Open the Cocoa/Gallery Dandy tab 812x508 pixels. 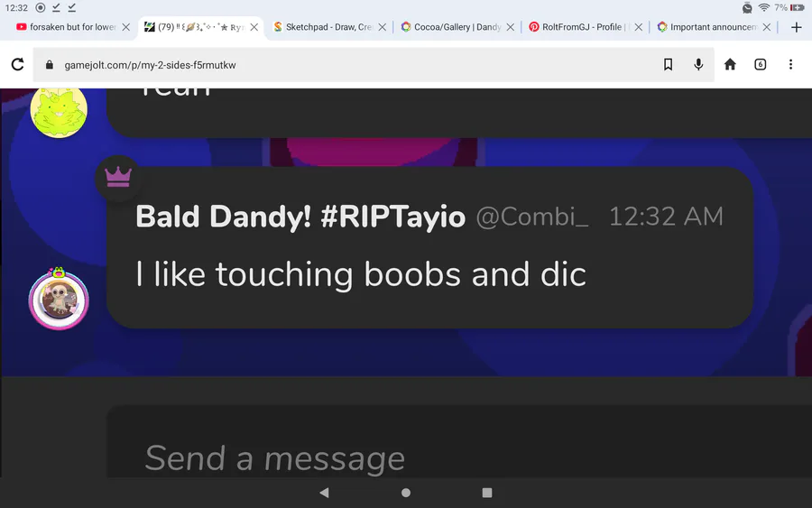[451, 27]
